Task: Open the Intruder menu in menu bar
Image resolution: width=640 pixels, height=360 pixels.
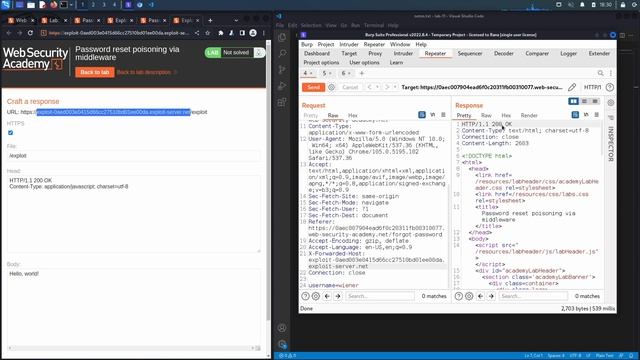Action: 349,44
